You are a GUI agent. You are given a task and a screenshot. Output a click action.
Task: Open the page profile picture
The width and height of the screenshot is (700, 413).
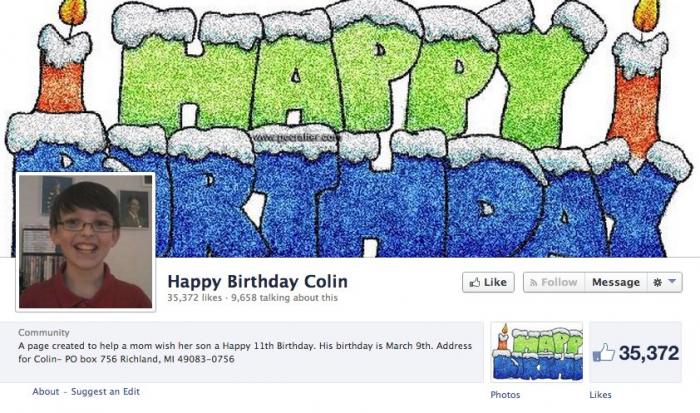tap(85, 242)
